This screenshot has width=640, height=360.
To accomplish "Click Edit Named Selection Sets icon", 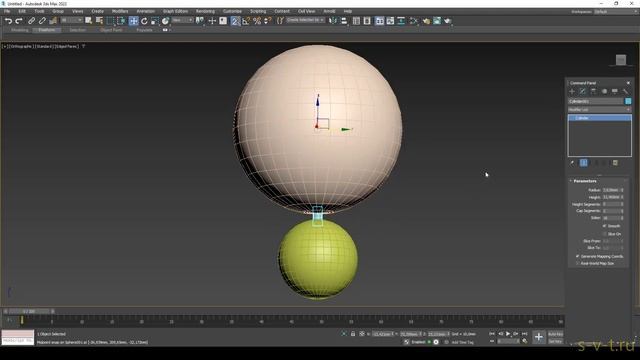I will pos(280,21).
